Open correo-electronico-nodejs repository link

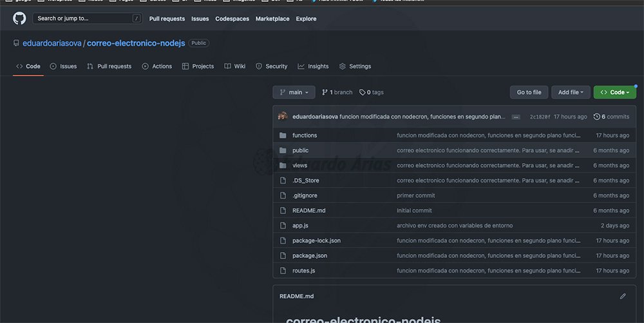(136, 43)
